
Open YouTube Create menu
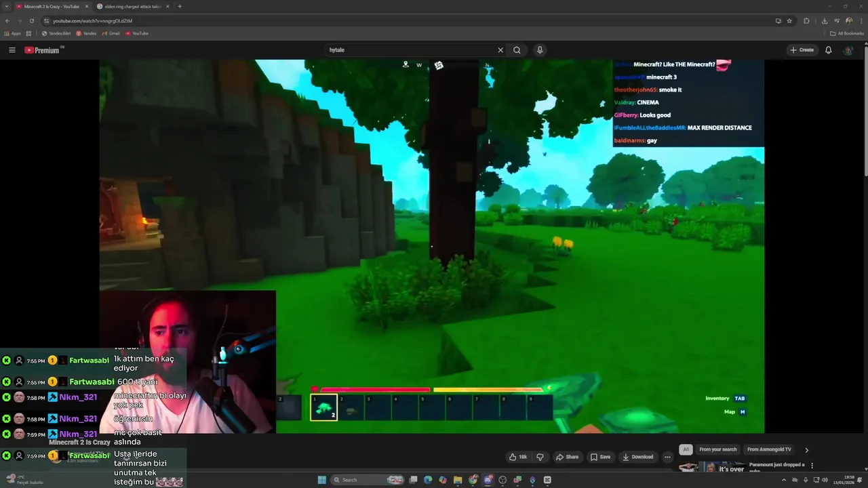802,50
